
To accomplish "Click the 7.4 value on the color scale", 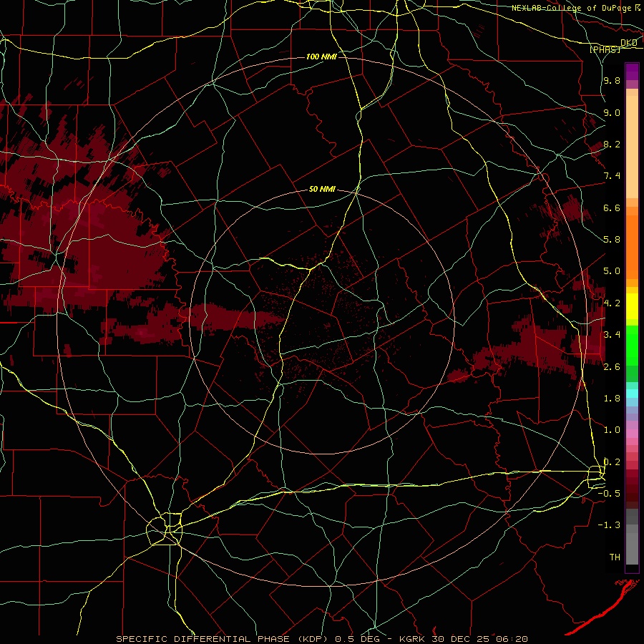I will click(x=612, y=176).
